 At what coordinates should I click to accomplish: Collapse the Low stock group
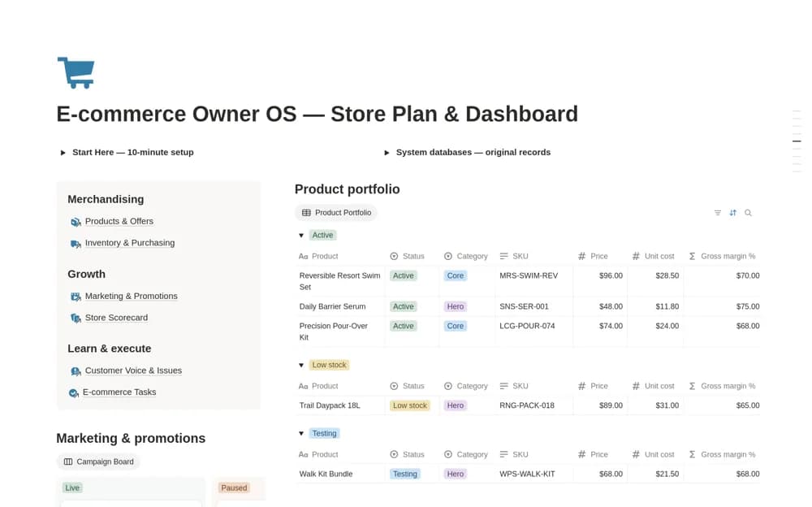pos(301,365)
